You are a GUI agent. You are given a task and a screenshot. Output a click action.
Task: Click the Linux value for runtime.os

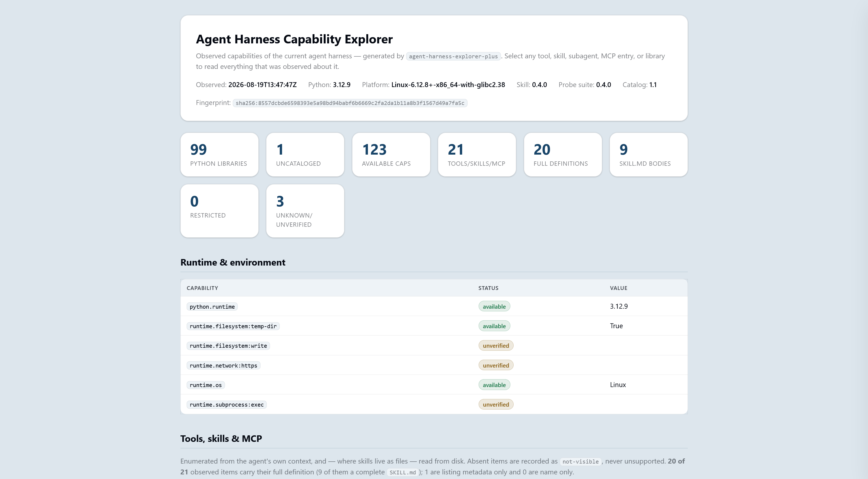tap(618, 385)
